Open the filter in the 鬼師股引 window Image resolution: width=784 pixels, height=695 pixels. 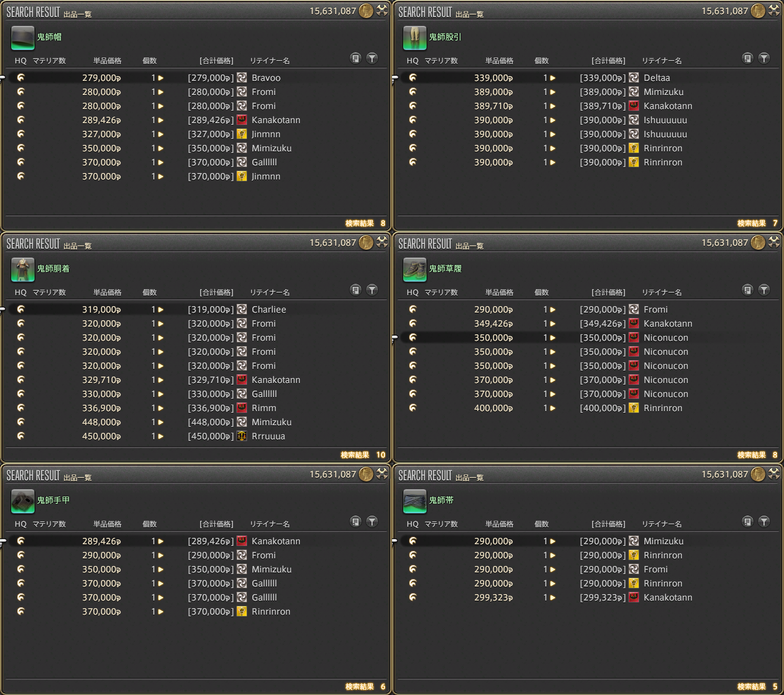point(764,58)
